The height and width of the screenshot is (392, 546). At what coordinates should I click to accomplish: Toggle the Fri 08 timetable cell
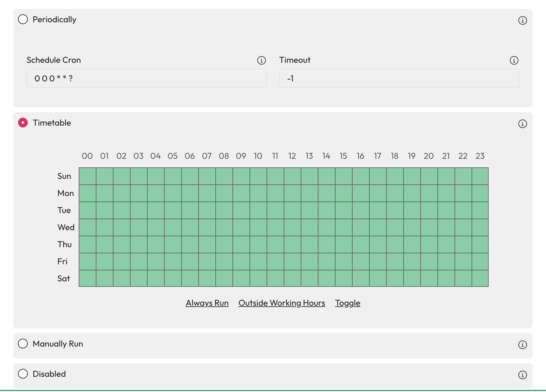tap(224, 262)
